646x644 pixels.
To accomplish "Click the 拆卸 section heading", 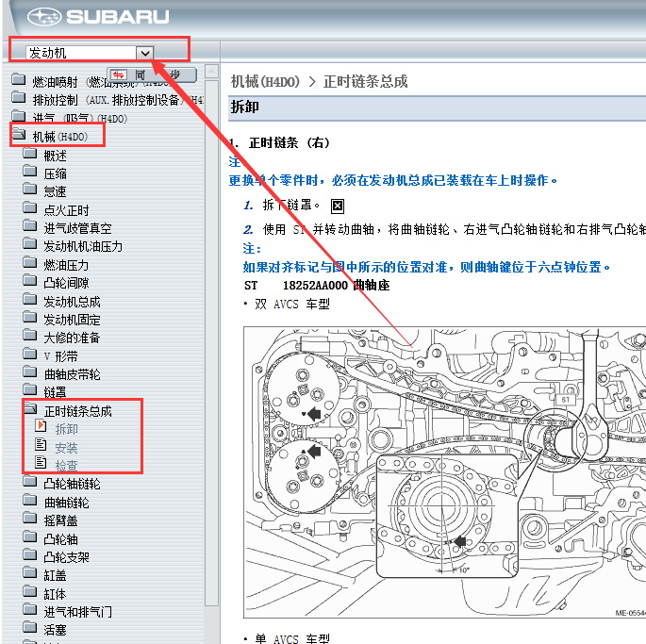I will (x=244, y=107).
